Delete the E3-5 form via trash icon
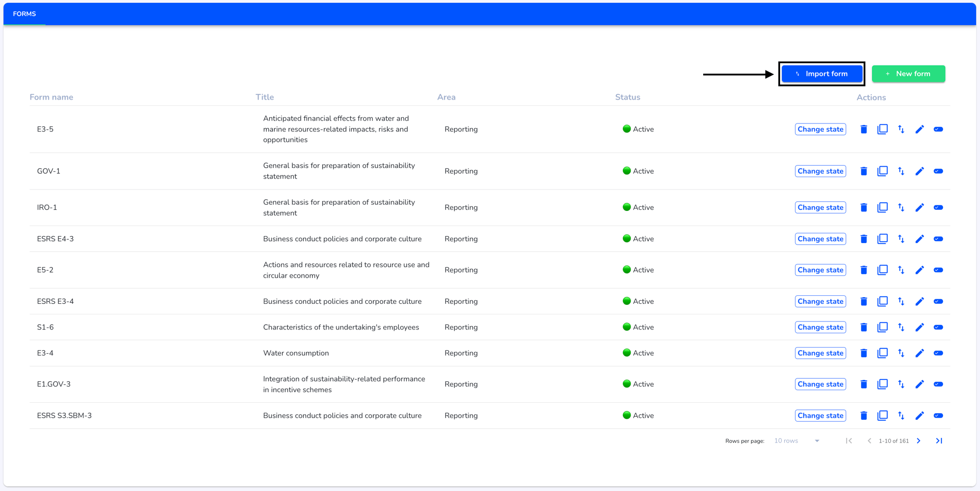Screen dimensions: 980x491 (864, 129)
